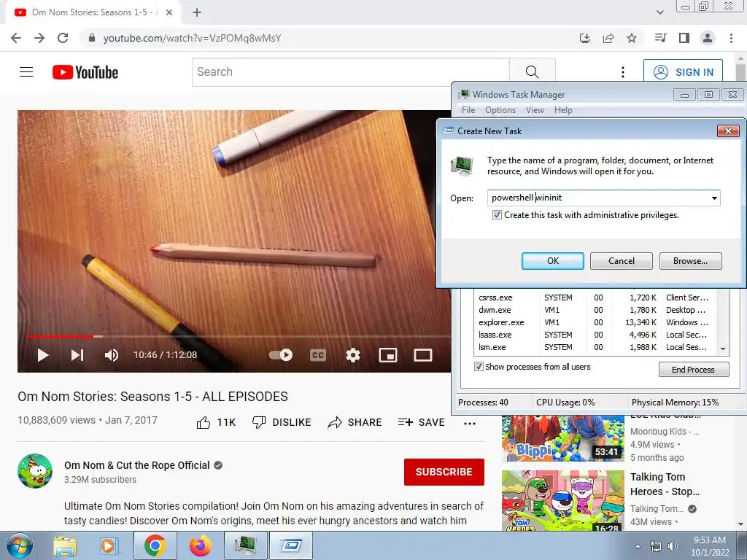Click the Om Nom channel avatar
This screenshot has width=747, height=560.
pos(35,471)
